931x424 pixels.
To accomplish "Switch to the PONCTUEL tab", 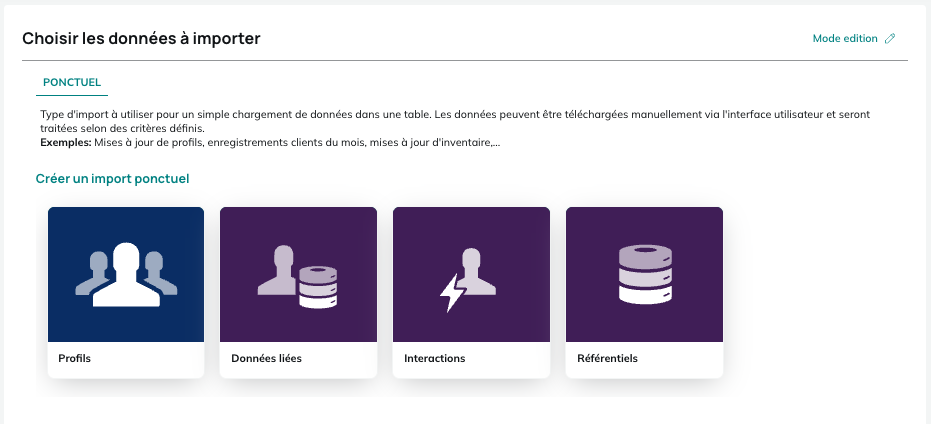I will point(72,83).
